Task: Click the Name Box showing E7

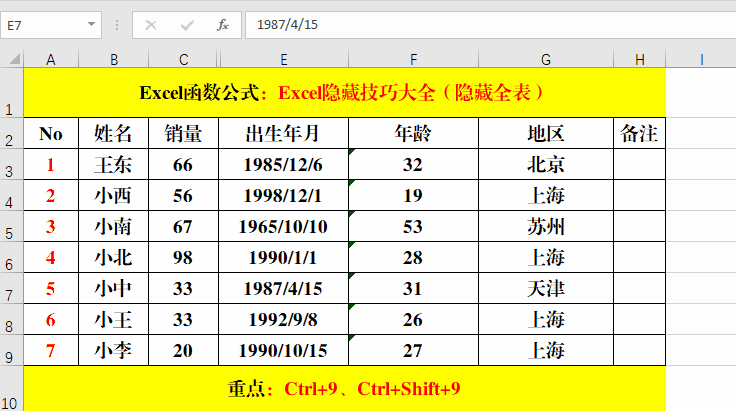Action: [x=51, y=25]
